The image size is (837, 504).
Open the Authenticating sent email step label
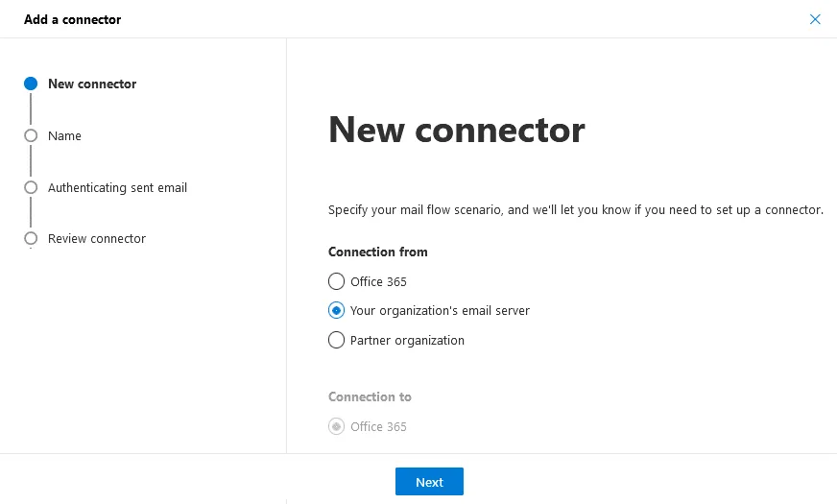[117, 187]
